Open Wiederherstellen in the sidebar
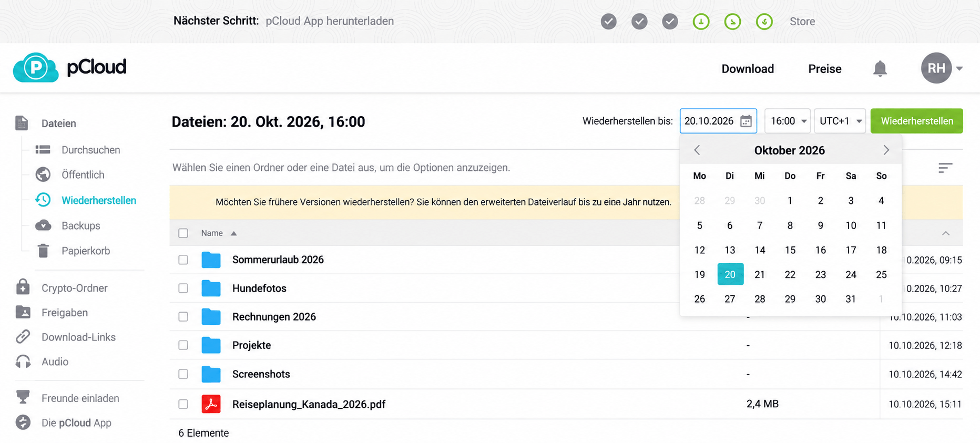The width and height of the screenshot is (980, 443). pos(98,200)
